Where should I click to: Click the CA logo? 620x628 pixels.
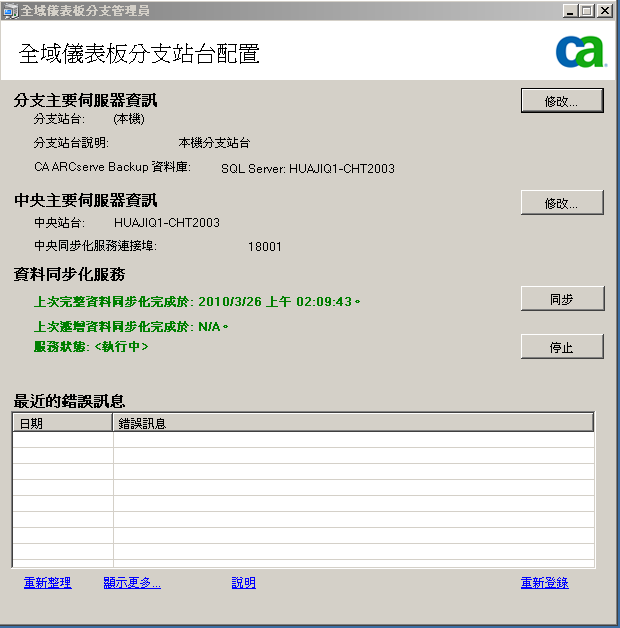pos(581,52)
